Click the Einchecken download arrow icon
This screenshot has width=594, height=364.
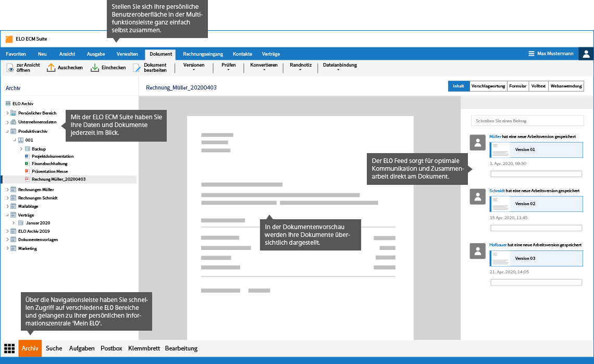tap(95, 68)
